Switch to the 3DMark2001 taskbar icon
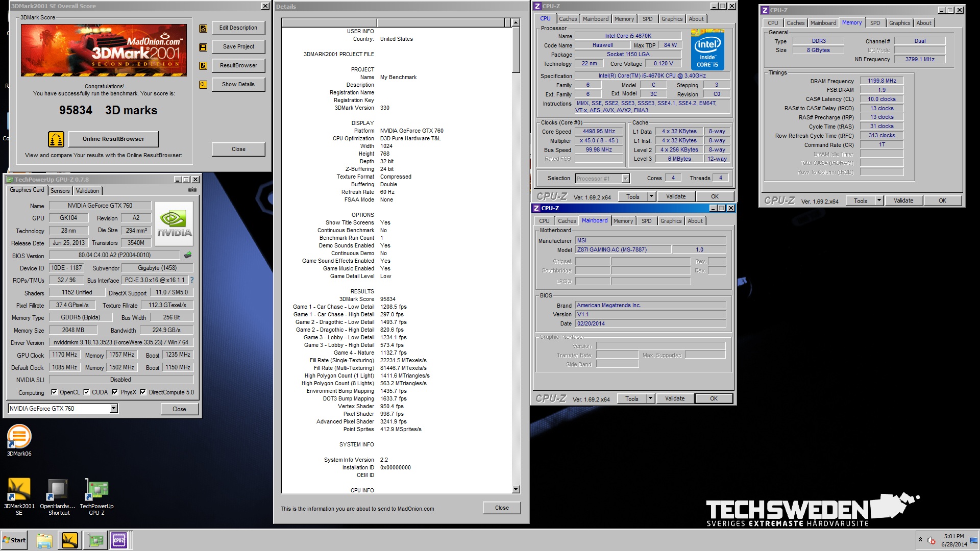 pyautogui.click(x=70, y=540)
